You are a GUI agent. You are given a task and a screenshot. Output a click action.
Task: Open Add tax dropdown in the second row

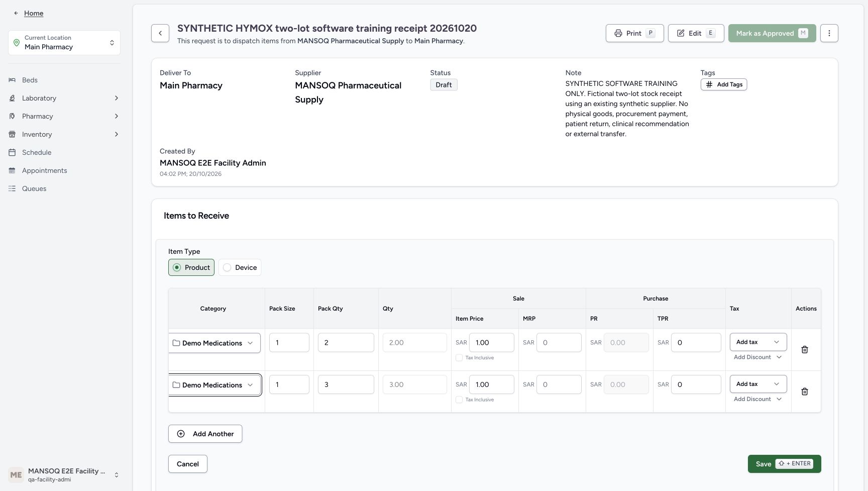pos(758,384)
